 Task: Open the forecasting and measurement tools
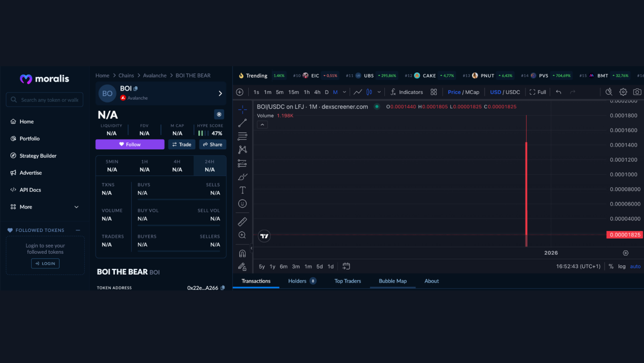tap(243, 163)
